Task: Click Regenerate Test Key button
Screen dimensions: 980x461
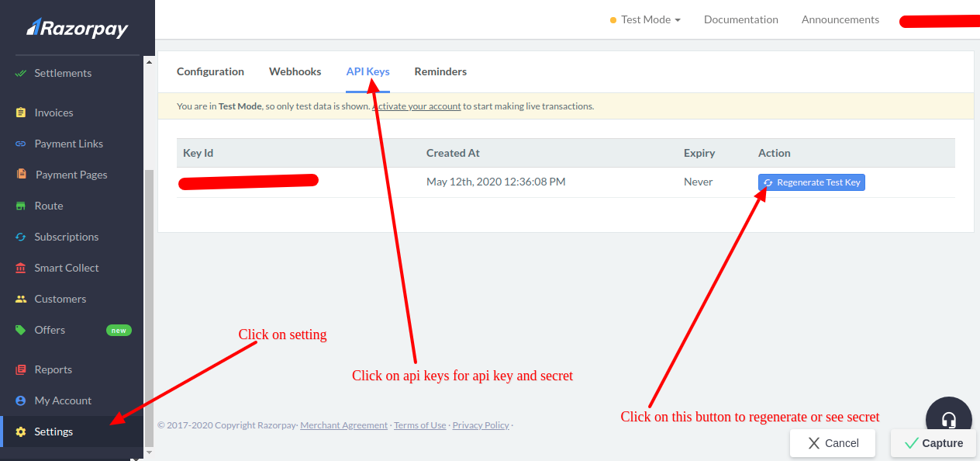Action: pyautogui.click(x=811, y=182)
